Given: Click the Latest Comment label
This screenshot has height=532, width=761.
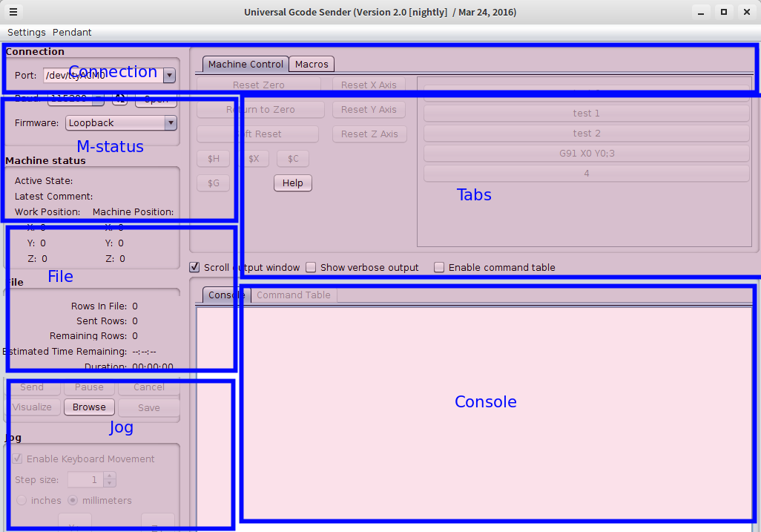Looking at the screenshot, I should point(53,196).
